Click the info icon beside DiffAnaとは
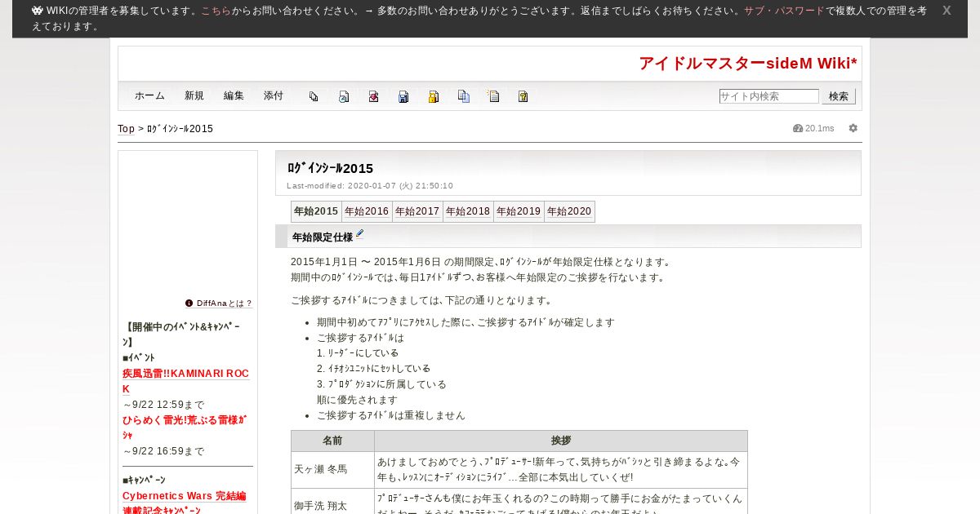This screenshot has width=980, height=514. click(189, 303)
